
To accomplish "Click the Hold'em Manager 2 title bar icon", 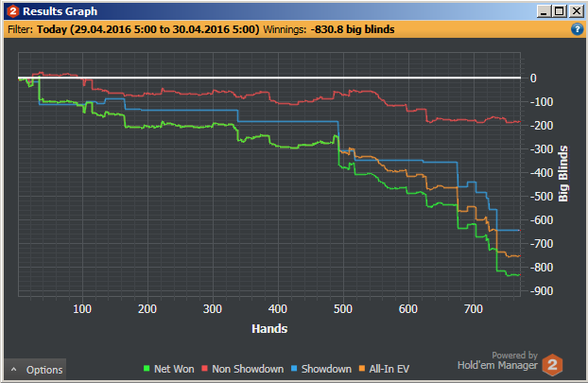I will pos(13,11).
